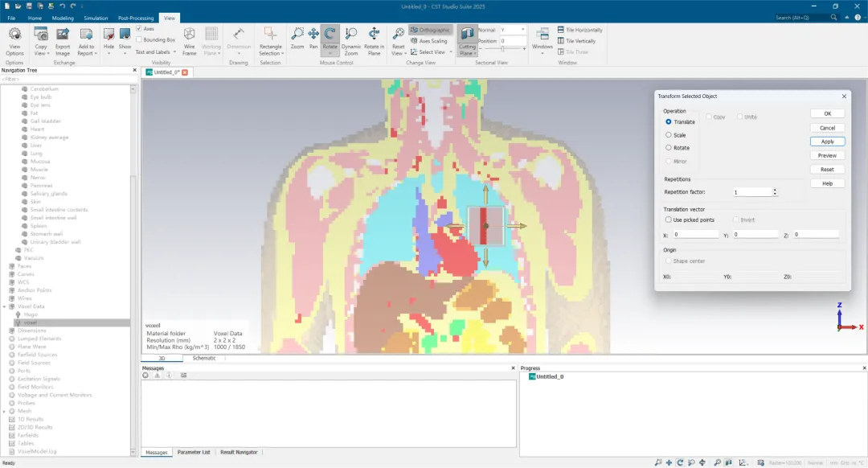
Task: Click the Search magnifier icon in title bar
Action: [x=833, y=18]
